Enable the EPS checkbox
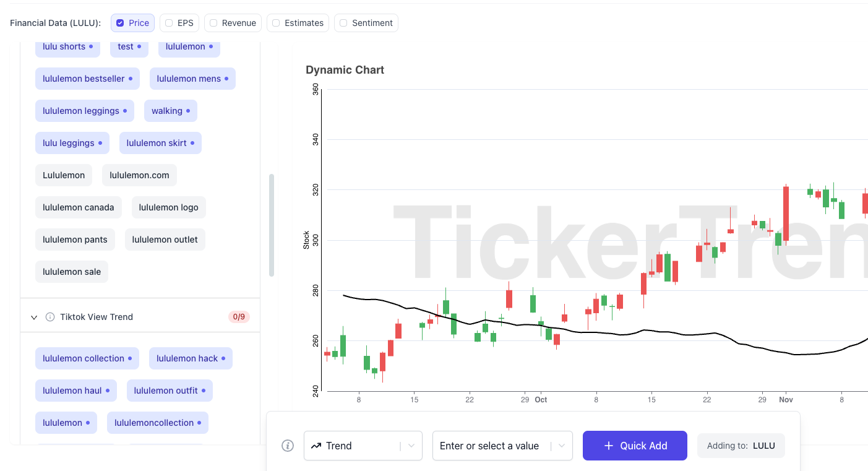The width and height of the screenshot is (868, 471). coord(169,23)
